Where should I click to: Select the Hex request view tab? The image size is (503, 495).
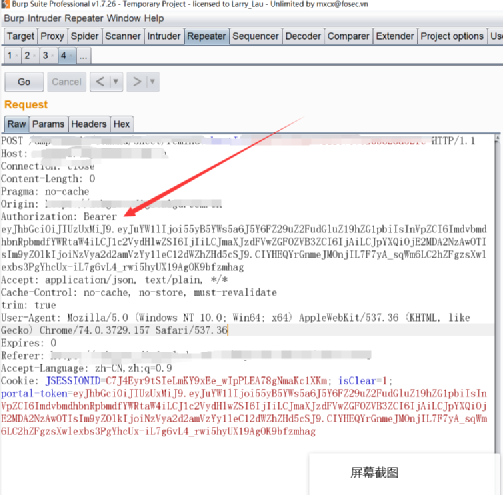click(x=122, y=124)
